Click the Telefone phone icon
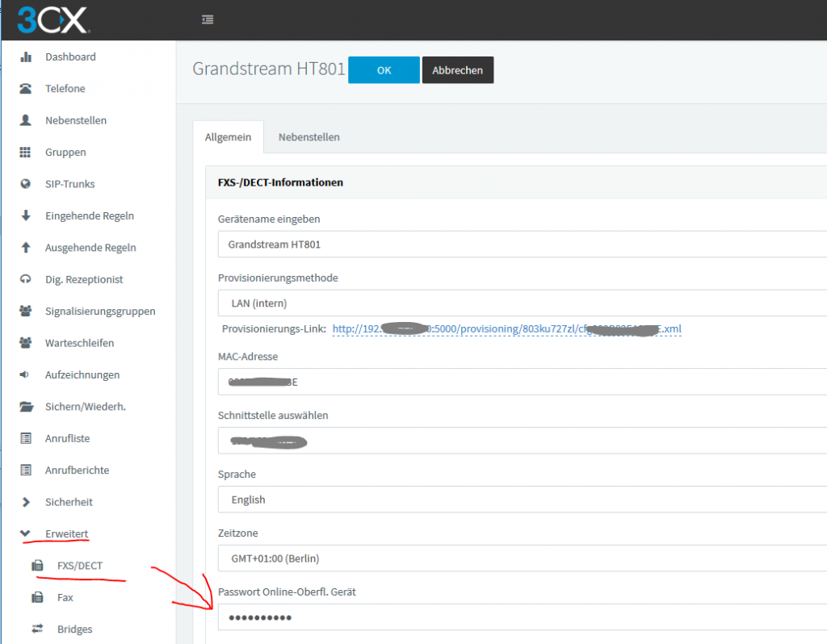827x644 pixels. [x=25, y=89]
